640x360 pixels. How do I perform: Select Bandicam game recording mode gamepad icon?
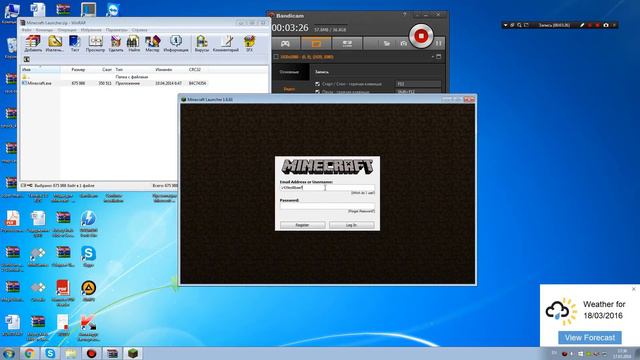pyautogui.click(x=285, y=43)
